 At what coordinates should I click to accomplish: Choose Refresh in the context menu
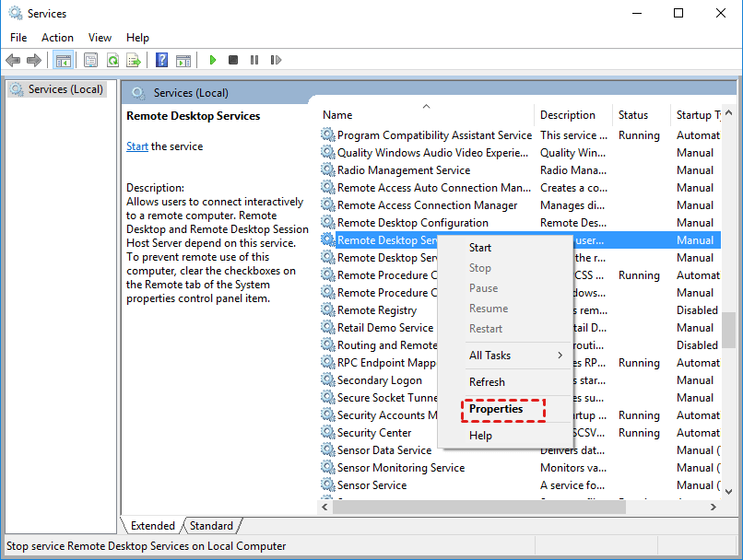[x=487, y=382]
